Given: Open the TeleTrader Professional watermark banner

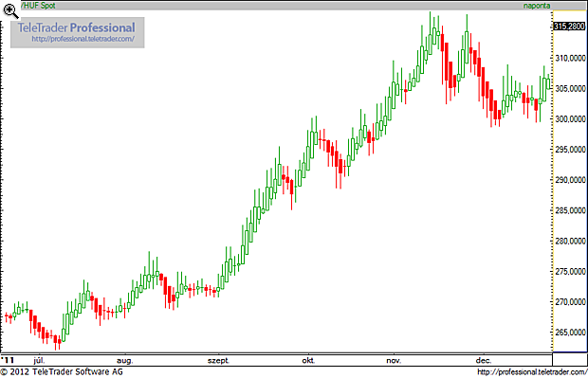Looking at the screenshot, I should [77, 32].
